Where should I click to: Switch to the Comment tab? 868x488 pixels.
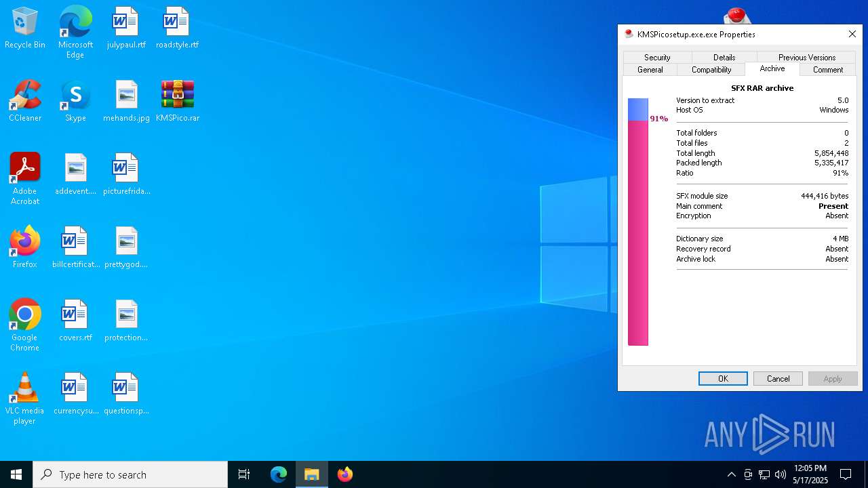point(828,70)
